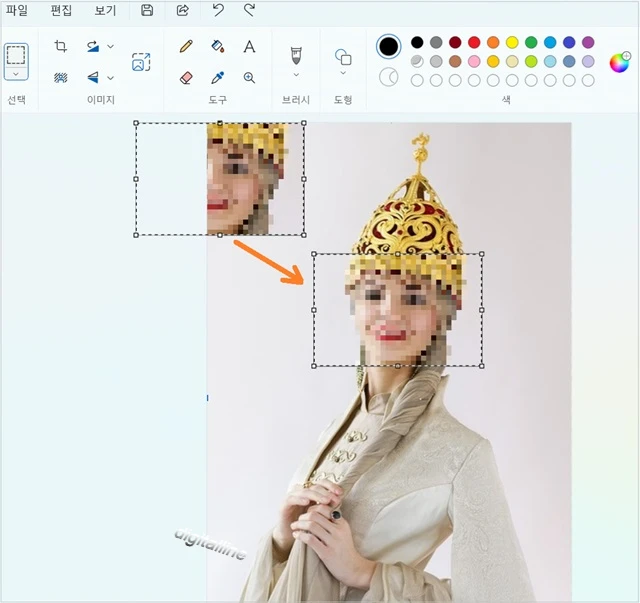Click the first empty custom color slot

417,80
